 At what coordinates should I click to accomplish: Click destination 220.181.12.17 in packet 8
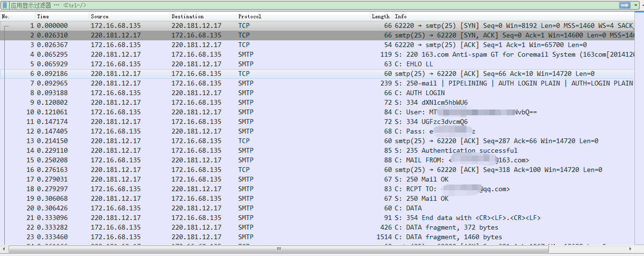pos(196,93)
